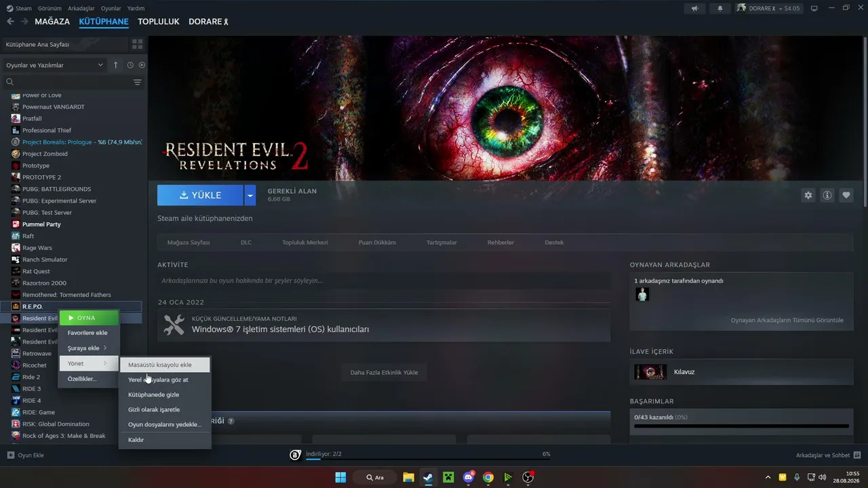
Task: Open Arkadaşlar ve Sohbet friends icon
Action: (857, 455)
